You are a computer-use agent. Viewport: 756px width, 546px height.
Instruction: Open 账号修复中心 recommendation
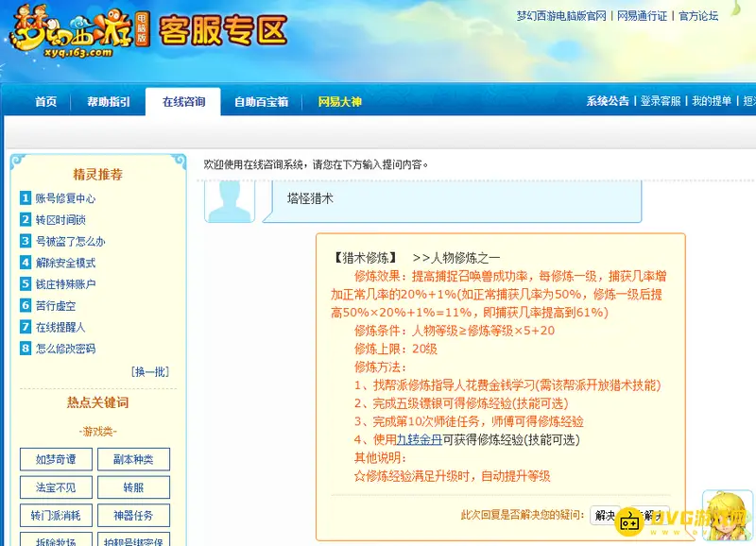pyautogui.click(x=65, y=198)
